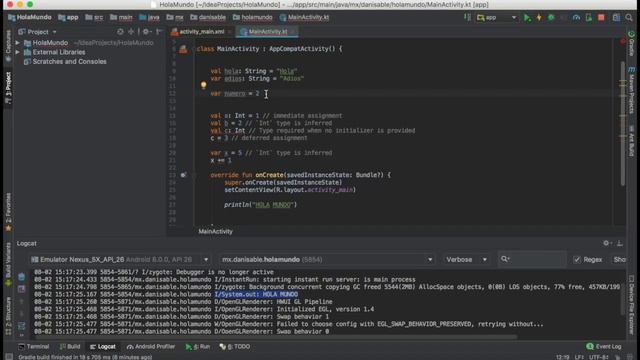Image resolution: width=640 pixels, height=360 pixels.
Task: Open Event Log in status bar
Action: 604,347
